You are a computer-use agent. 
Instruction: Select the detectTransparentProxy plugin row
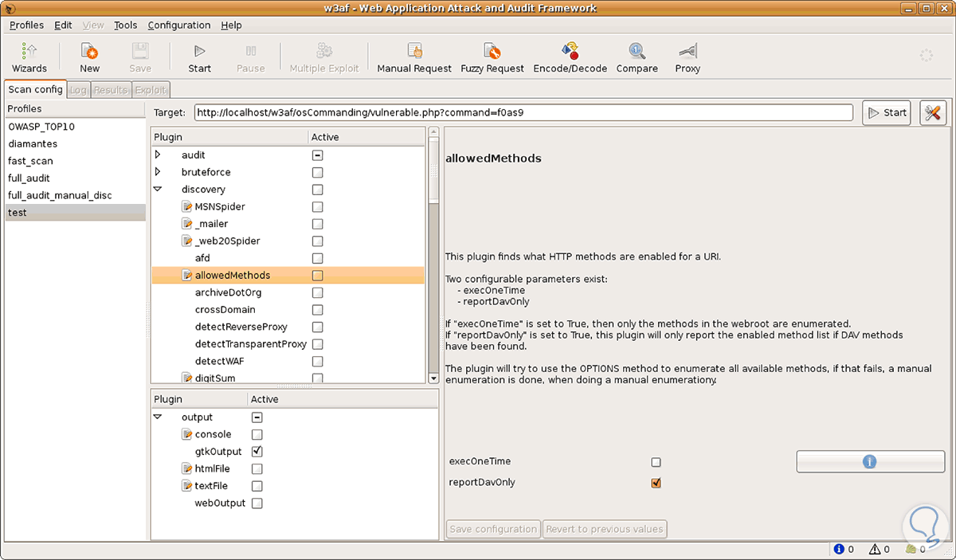pyautogui.click(x=288, y=344)
